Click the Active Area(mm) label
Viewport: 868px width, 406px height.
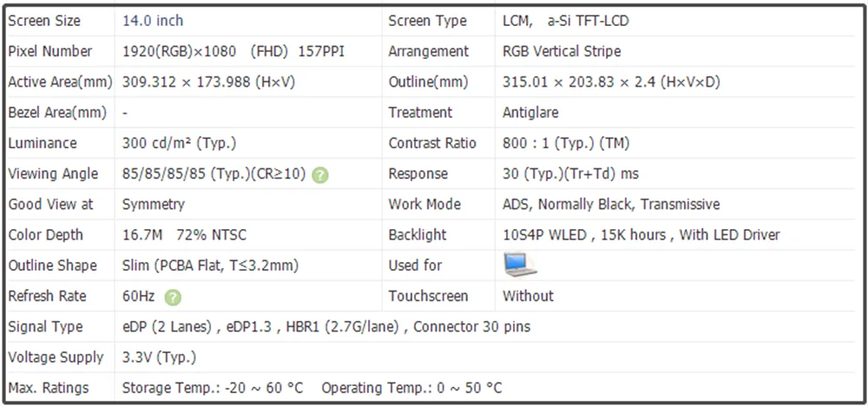(x=60, y=82)
